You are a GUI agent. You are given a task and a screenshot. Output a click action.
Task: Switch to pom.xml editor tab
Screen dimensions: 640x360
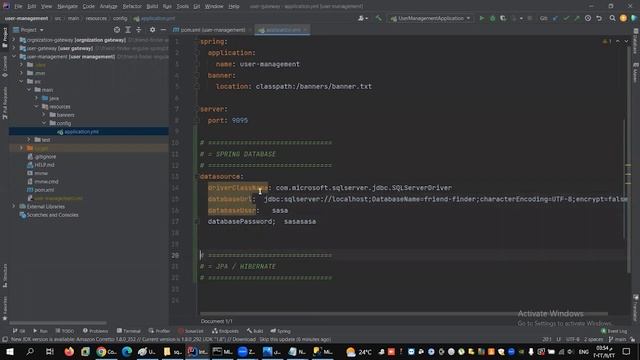point(209,30)
